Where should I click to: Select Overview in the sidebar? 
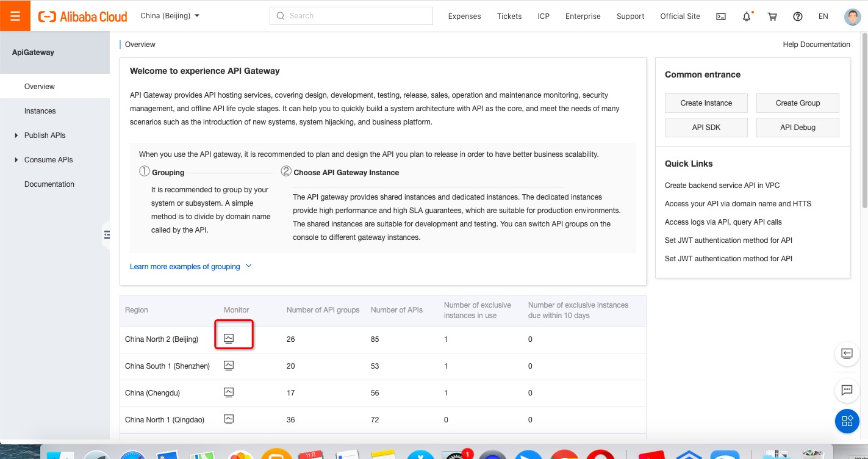pos(55,87)
